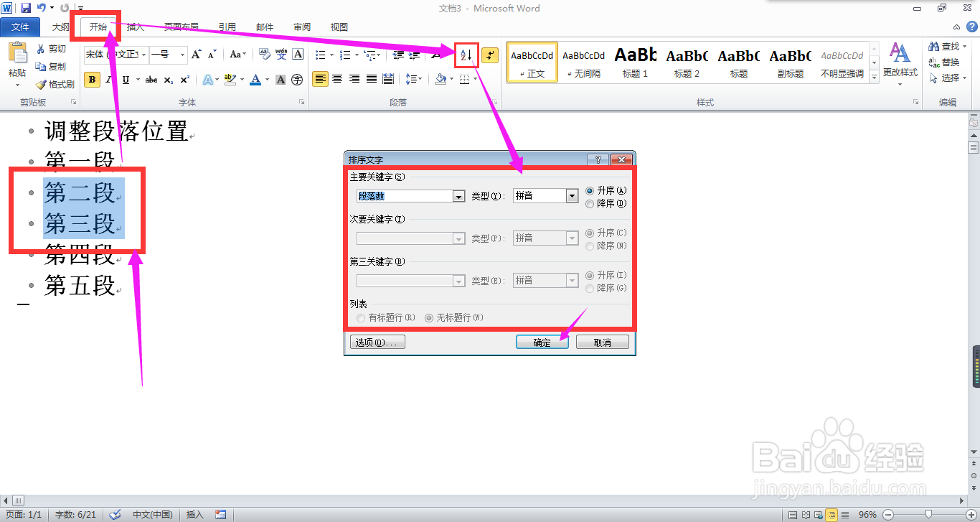Open the 拼音 type dropdown in sort dialog
This screenshot has width=980, height=522.
coord(572,195)
